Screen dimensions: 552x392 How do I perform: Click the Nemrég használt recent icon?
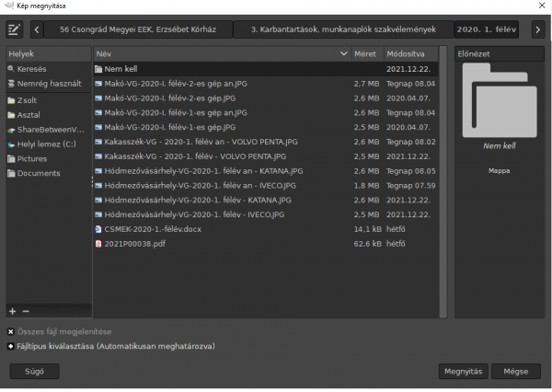pos(11,84)
